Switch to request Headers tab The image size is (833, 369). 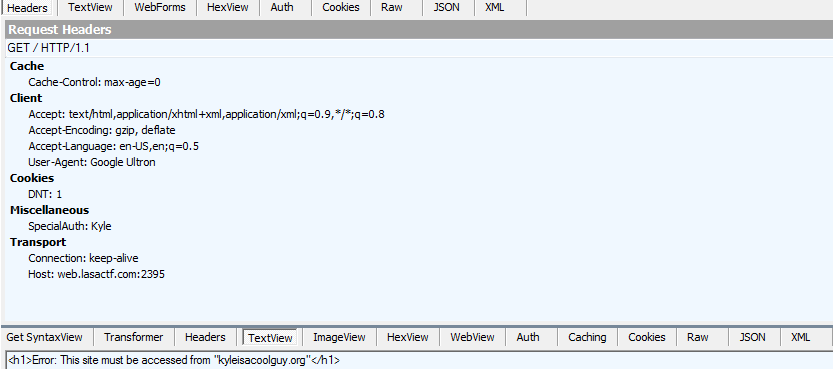point(27,8)
